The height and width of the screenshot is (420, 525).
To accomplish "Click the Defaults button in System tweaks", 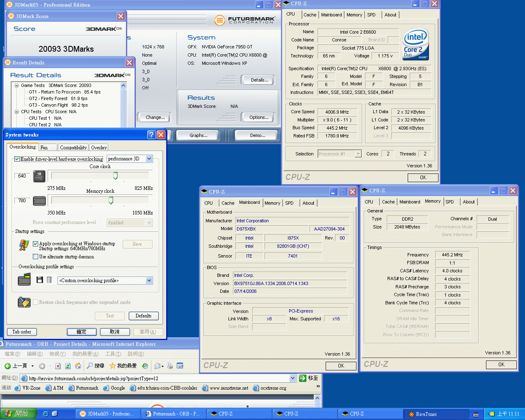I will (144, 316).
